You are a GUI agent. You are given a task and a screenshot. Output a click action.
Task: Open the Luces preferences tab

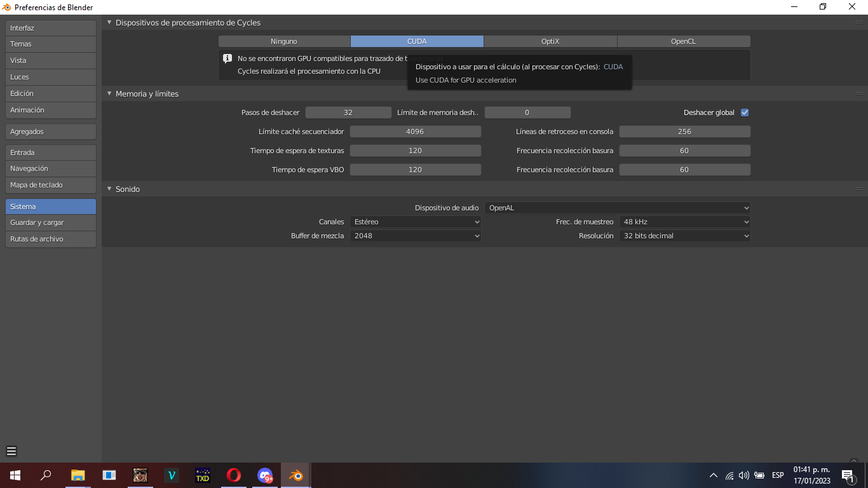[51, 77]
